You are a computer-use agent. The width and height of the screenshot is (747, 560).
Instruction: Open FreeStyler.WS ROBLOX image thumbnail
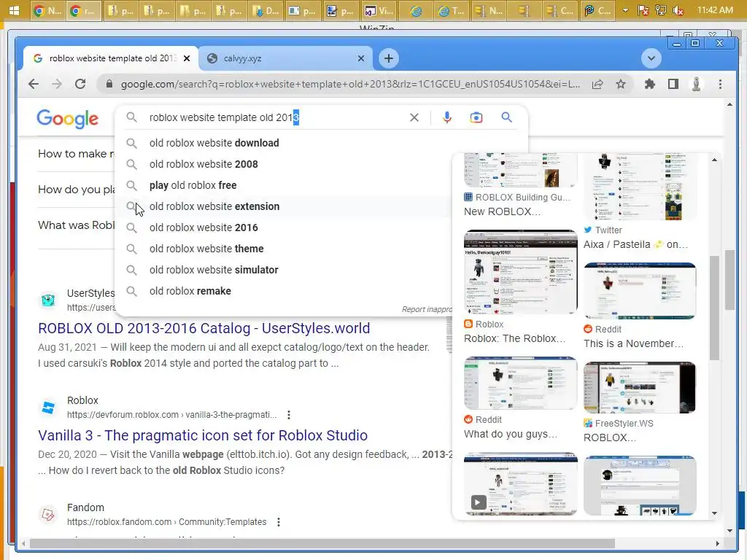(x=640, y=388)
